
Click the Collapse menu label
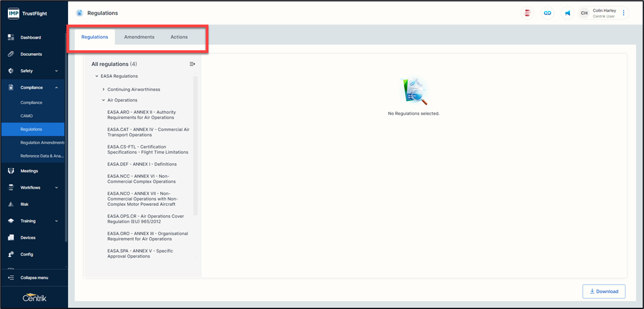point(34,278)
